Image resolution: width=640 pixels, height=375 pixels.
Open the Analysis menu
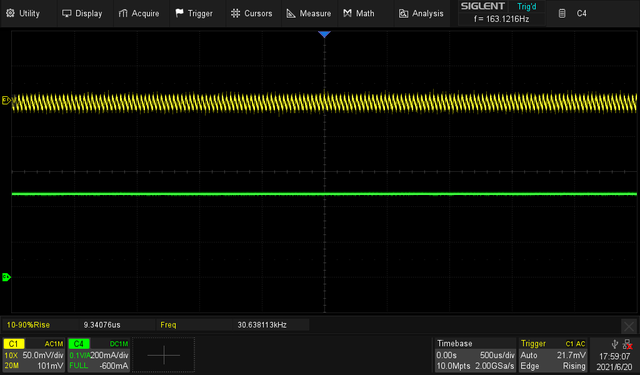(421, 13)
